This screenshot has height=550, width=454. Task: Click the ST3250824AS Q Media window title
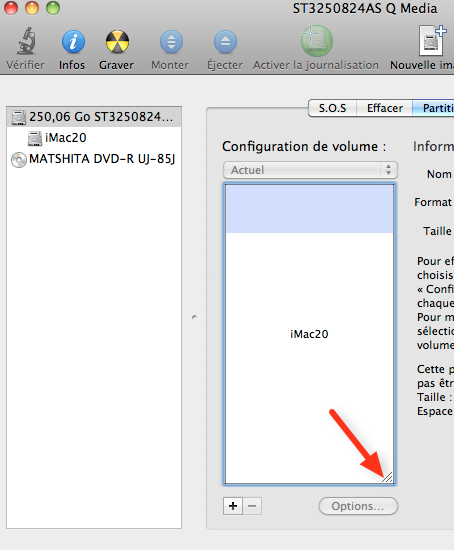point(365,8)
